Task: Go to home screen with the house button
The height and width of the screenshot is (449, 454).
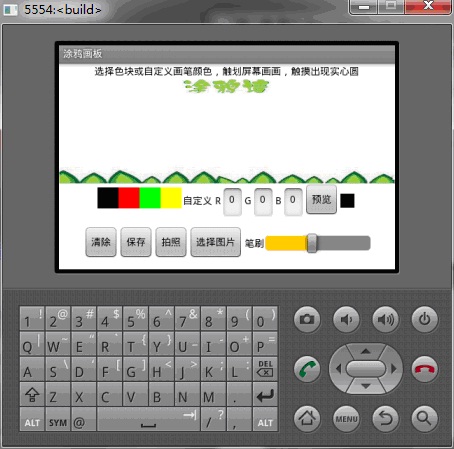Action: [307, 418]
